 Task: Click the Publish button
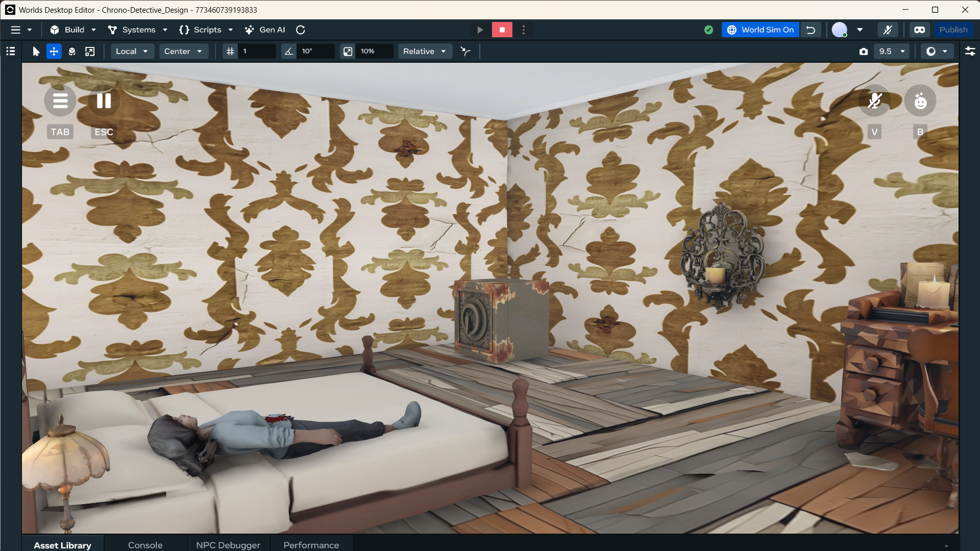coord(953,30)
